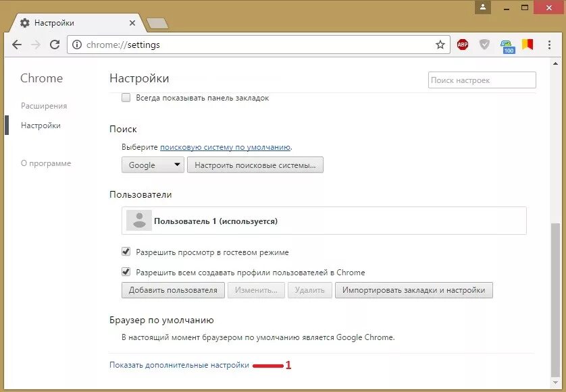Click Показать дополнительные настройки link
The width and height of the screenshot is (566, 392).
[179, 365]
